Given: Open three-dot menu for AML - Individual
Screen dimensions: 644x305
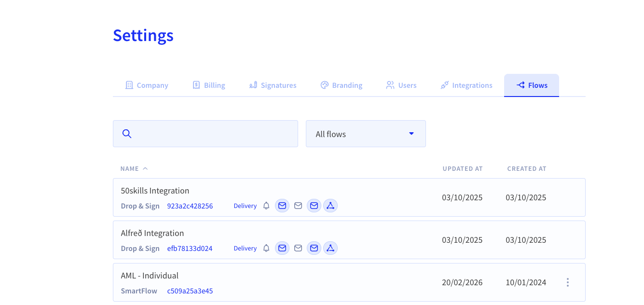Looking at the screenshot, I should (x=568, y=282).
